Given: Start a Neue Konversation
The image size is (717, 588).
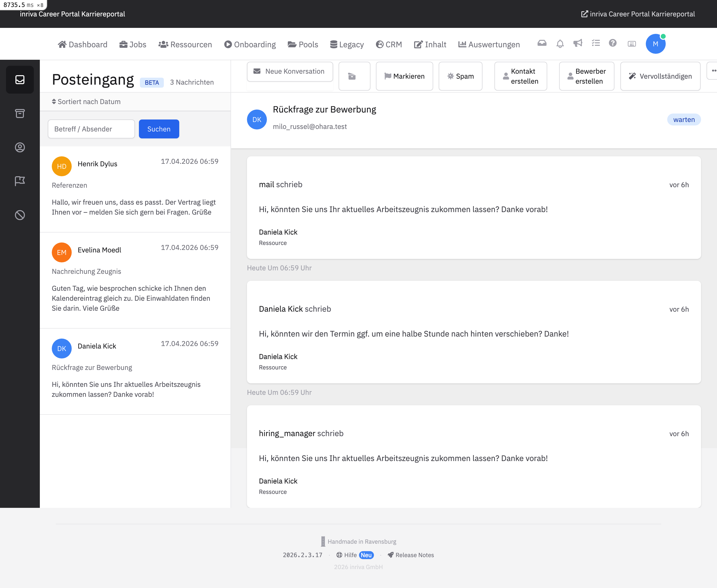Looking at the screenshot, I should pyautogui.click(x=290, y=71).
